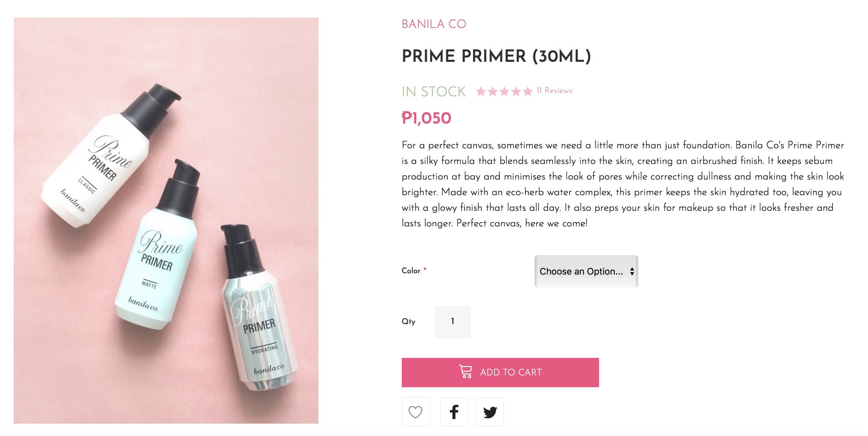Click the Prime Primer (30ML) product title
The image size is (868, 436).
[x=496, y=56]
